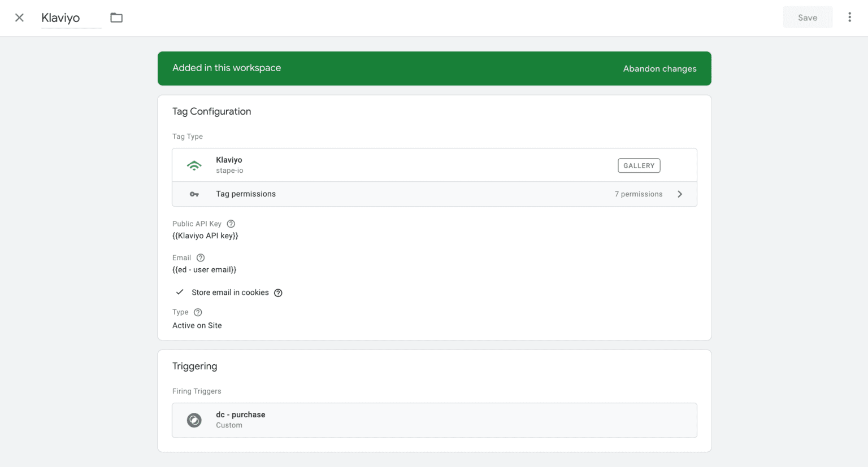Open the dc - purchase firing trigger
The image size is (868, 467).
point(434,420)
